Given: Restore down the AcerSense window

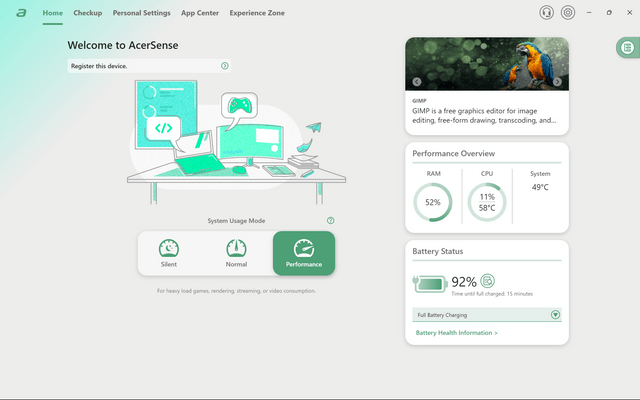Looking at the screenshot, I should coord(609,13).
